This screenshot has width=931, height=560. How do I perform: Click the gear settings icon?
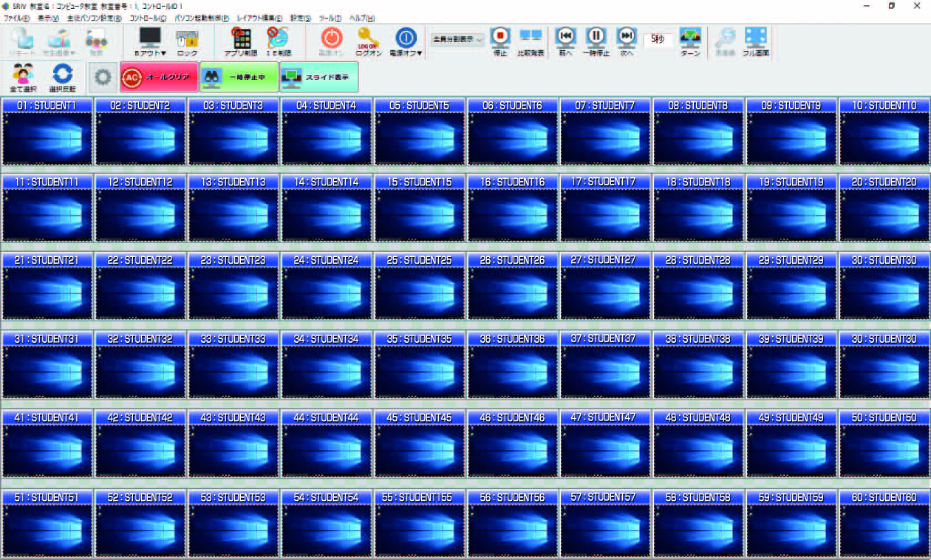(x=103, y=77)
